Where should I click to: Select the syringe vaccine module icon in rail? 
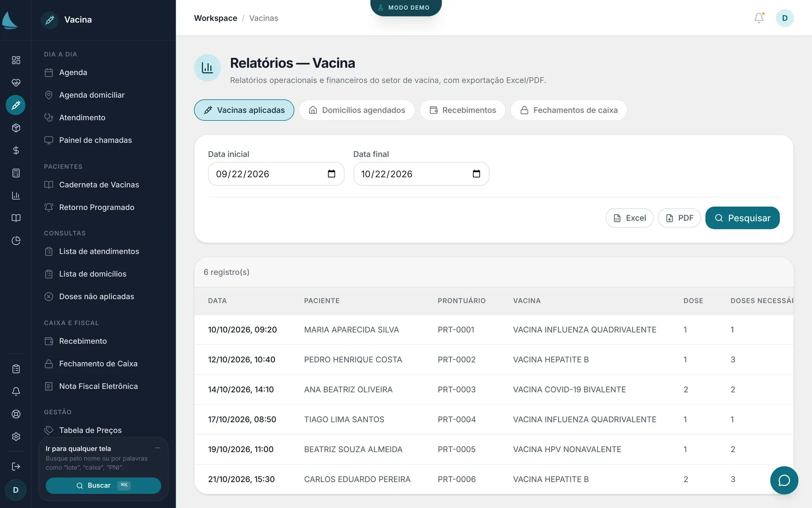coord(16,105)
